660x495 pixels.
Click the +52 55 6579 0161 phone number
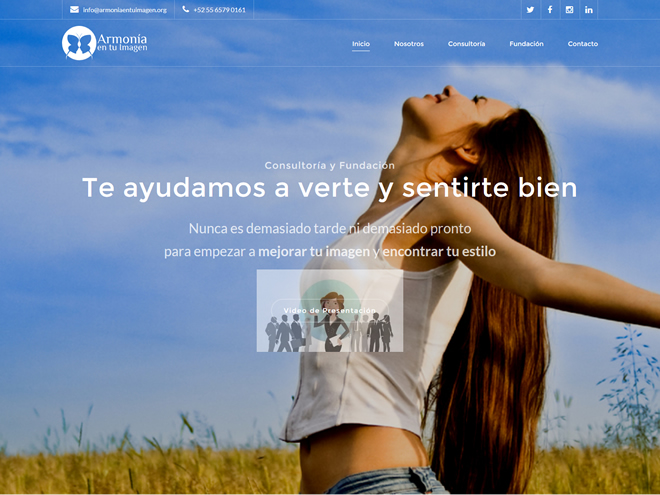(x=219, y=10)
